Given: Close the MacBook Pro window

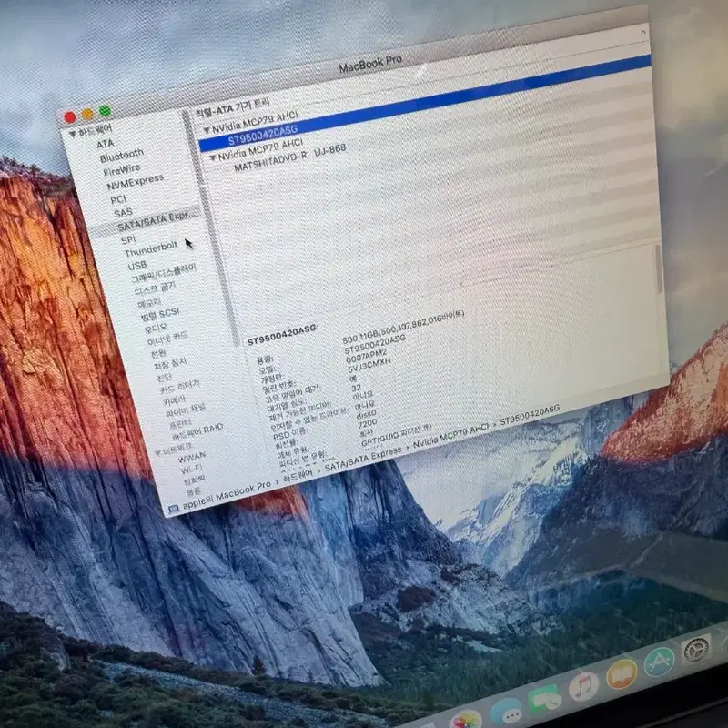Looking at the screenshot, I should (x=70, y=117).
